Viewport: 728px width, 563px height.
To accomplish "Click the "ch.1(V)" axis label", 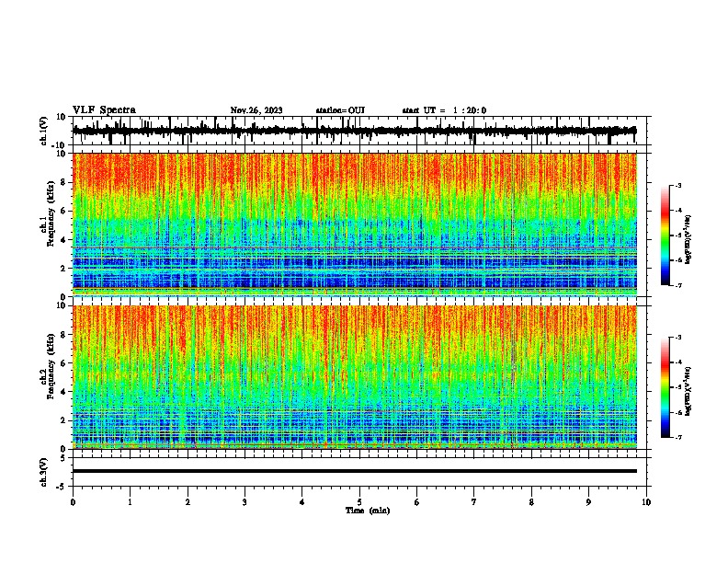I will pyautogui.click(x=44, y=131).
